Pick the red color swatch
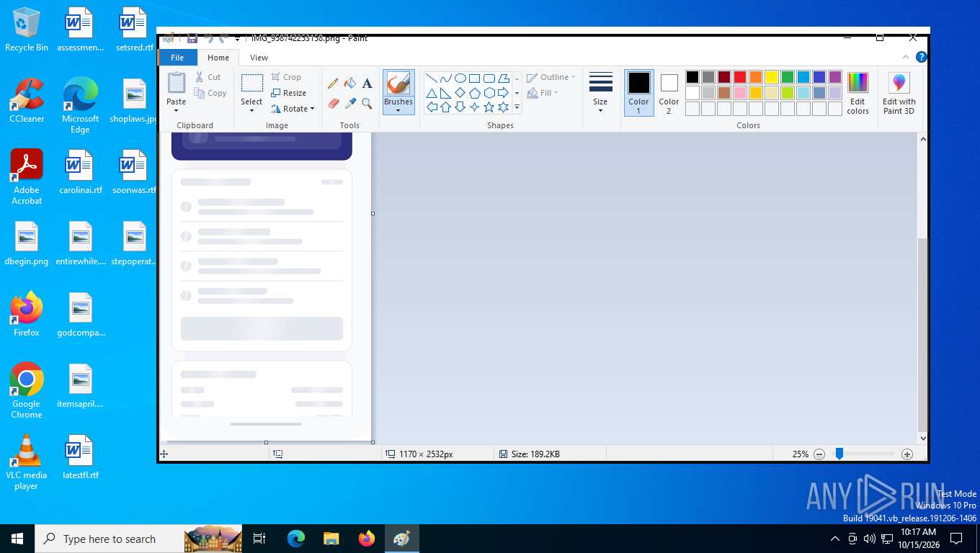The width and height of the screenshot is (980, 553). 740,77
